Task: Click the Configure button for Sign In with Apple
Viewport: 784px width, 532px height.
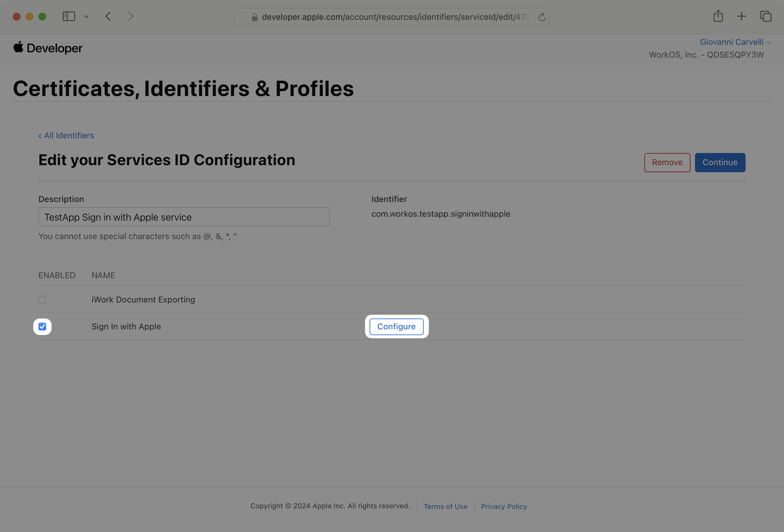Action: click(397, 326)
